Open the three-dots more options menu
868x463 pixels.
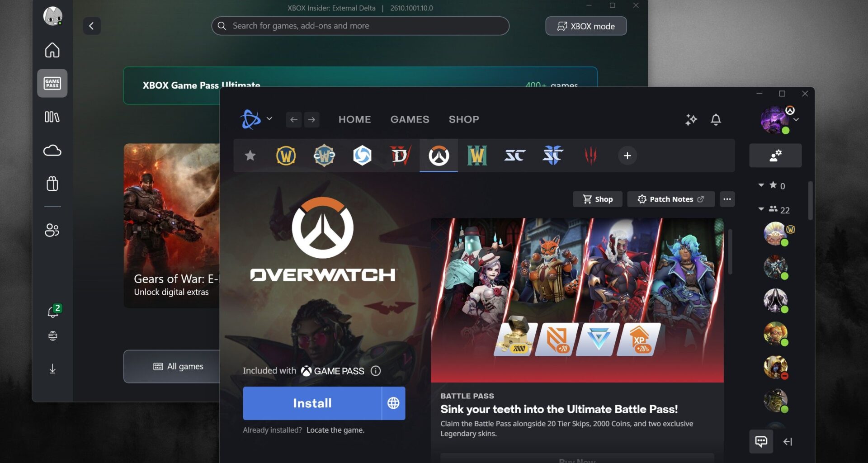point(727,199)
